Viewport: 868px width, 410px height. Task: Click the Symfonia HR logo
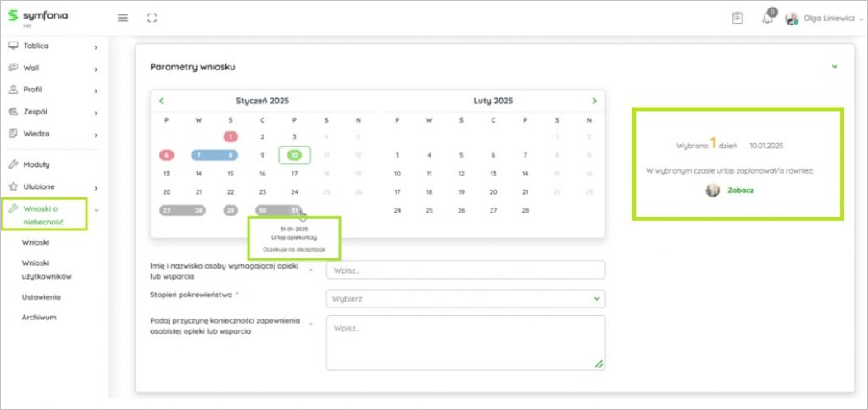(36, 17)
